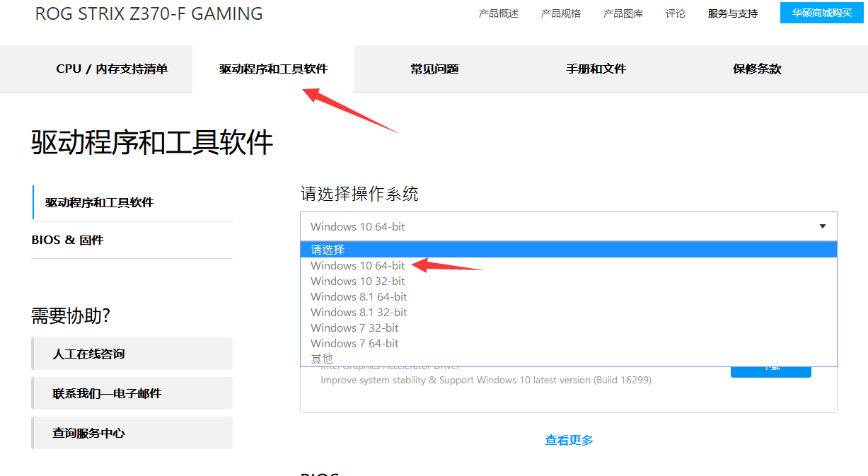Choose 其他 option in OS list
Image resolution: width=868 pixels, height=476 pixels.
(x=569, y=359)
